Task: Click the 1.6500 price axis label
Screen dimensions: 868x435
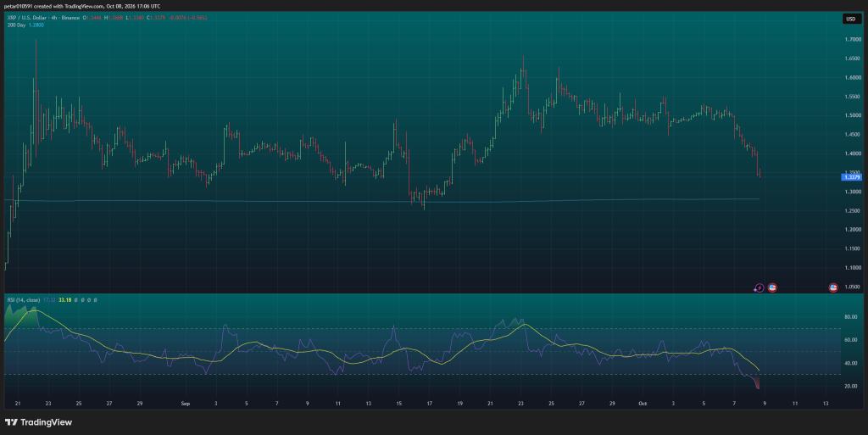Action: pos(853,59)
